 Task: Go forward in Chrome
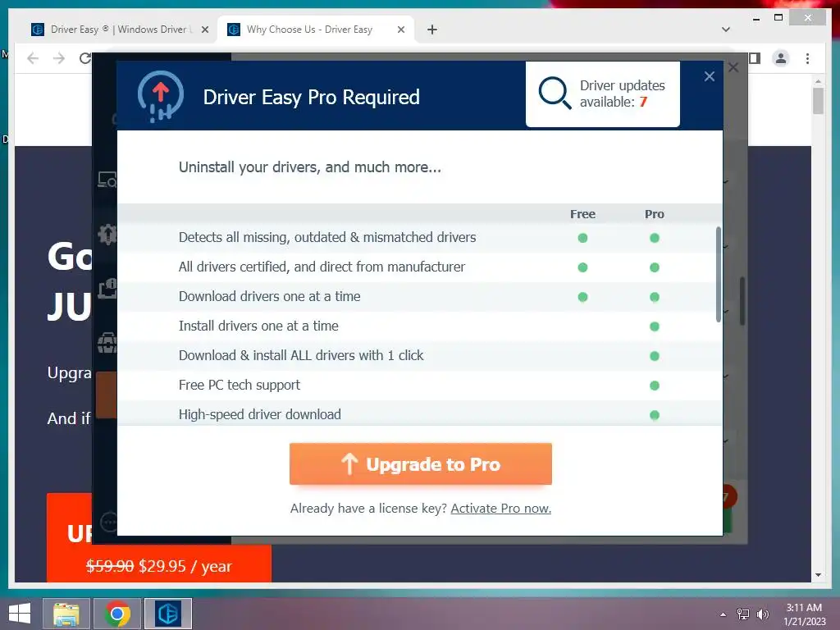point(59,58)
